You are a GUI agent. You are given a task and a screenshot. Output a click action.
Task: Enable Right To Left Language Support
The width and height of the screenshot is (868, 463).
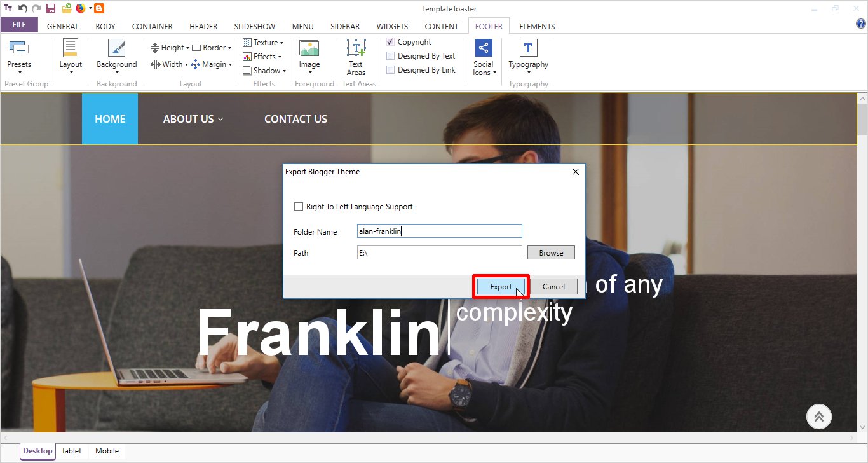(299, 207)
